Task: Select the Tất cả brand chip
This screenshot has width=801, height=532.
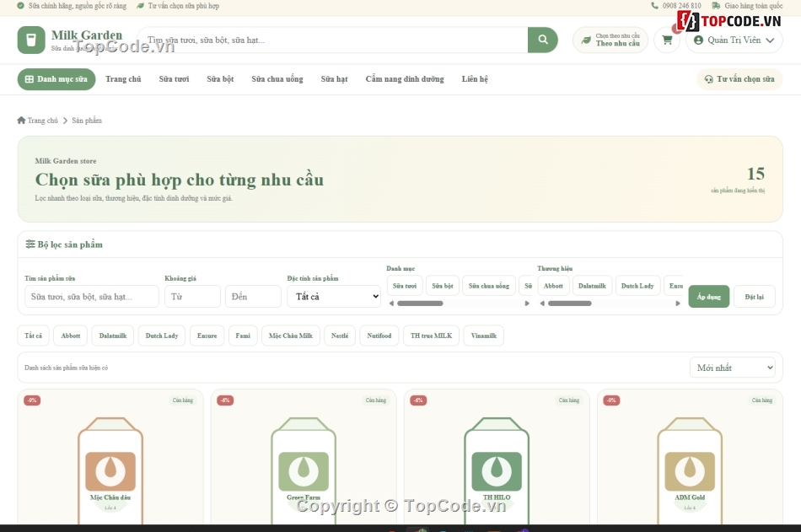Action: tap(33, 336)
